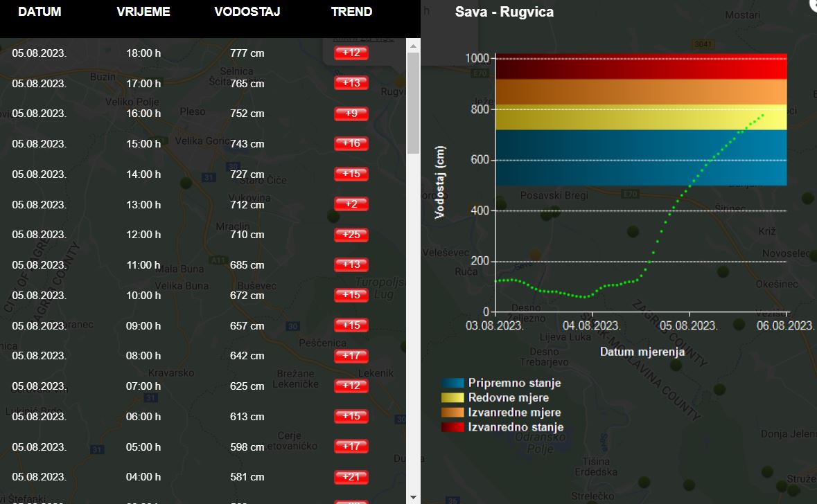The width and height of the screenshot is (817, 504).
Task: Click the +9 trend badge
Action: pyautogui.click(x=351, y=114)
